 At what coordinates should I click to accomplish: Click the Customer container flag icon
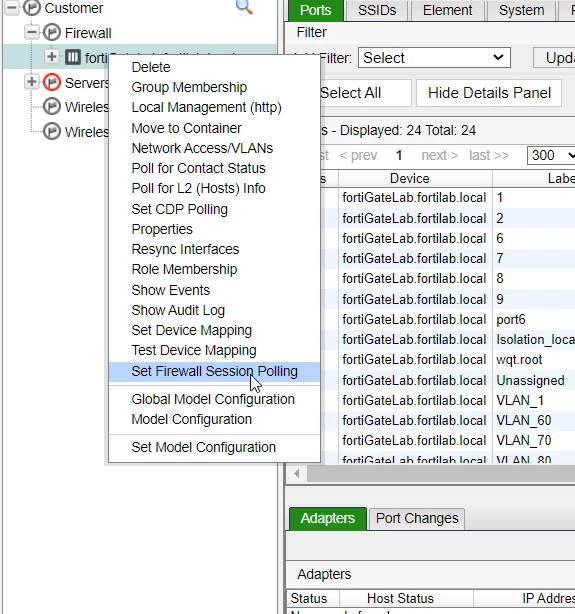pyautogui.click(x=32, y=8)
